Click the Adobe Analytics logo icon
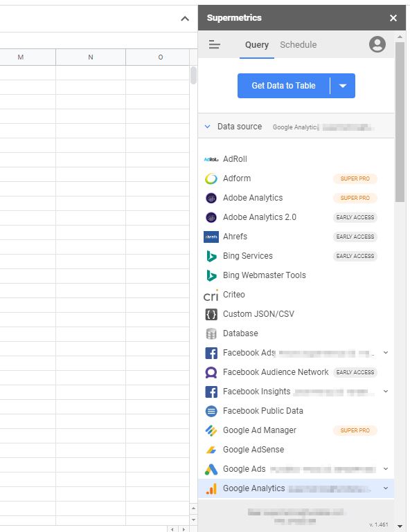This screenshot has height=532, width=410. 211,198
